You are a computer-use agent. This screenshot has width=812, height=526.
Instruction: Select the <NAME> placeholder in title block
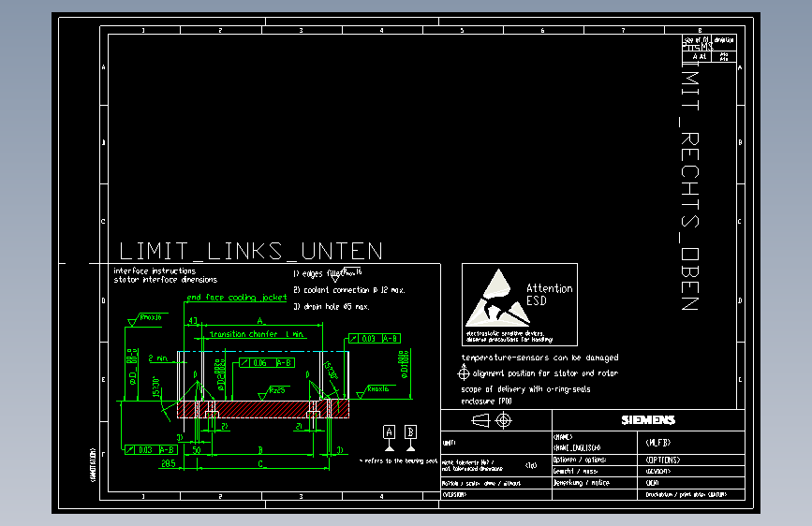pyautogui.click(x=563, y=437)
